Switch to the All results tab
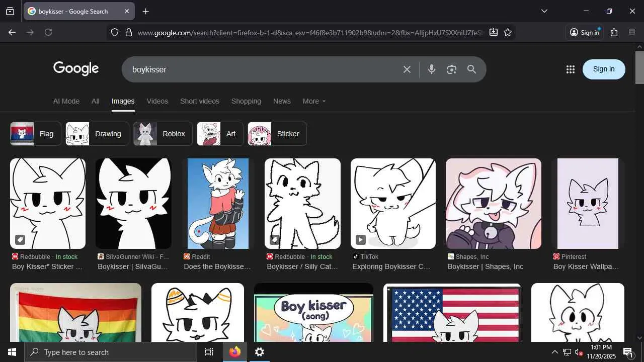 tap(95, 101)
